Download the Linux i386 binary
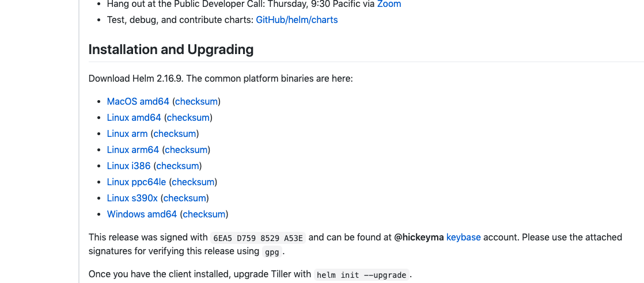The height and width of the screenshot is (283, 644). point(128,166)
